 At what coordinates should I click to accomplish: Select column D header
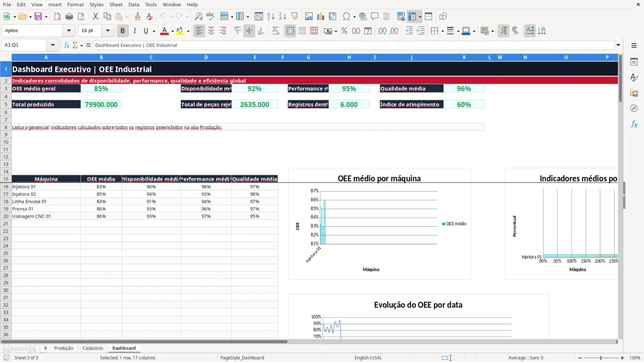[206, 57]
